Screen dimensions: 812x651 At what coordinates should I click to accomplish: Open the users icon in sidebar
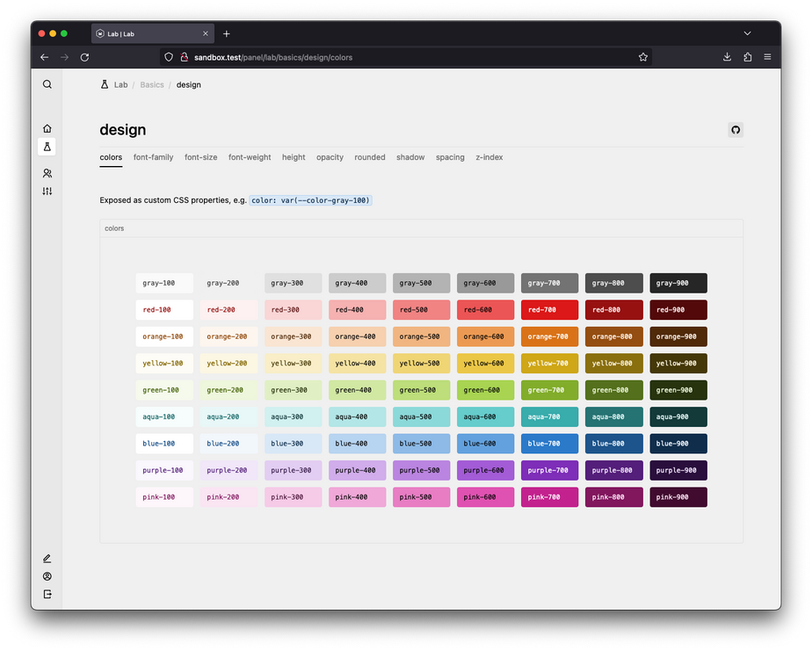[x=47, y=173]
